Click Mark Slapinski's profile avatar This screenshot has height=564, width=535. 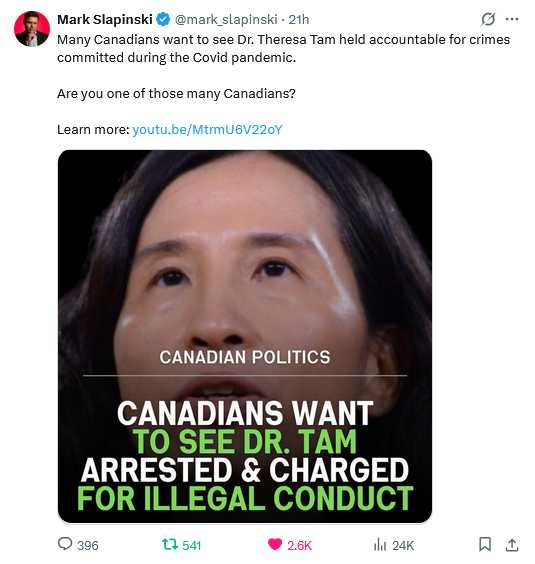coord(32,29)
